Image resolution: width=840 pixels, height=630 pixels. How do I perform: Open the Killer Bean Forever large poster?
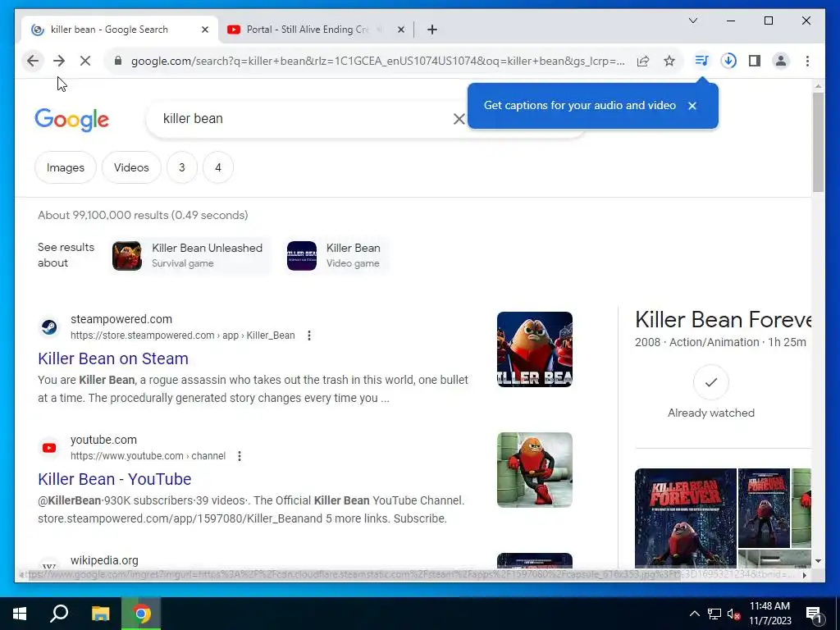pos(686,518)
